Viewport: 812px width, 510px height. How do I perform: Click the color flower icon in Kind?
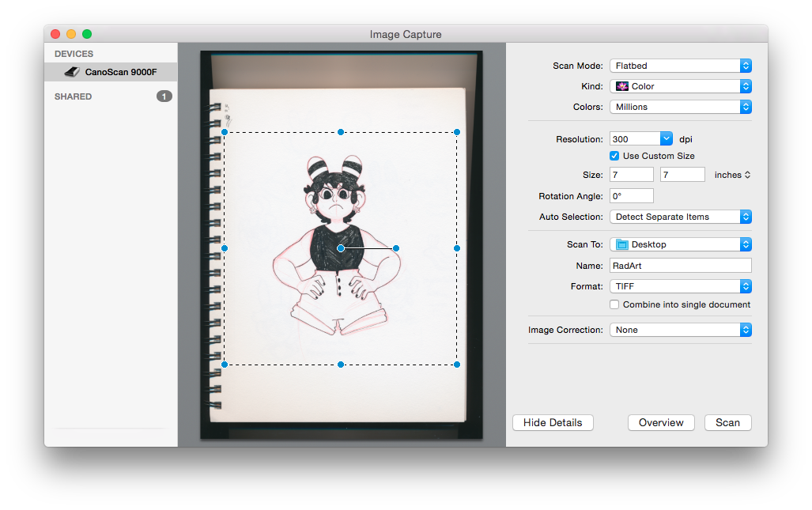622,86
